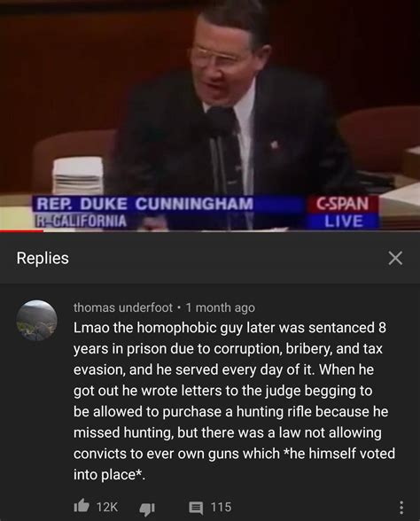
Task: Like the comment by thomas underfoot
Action: tap(82, 507)
